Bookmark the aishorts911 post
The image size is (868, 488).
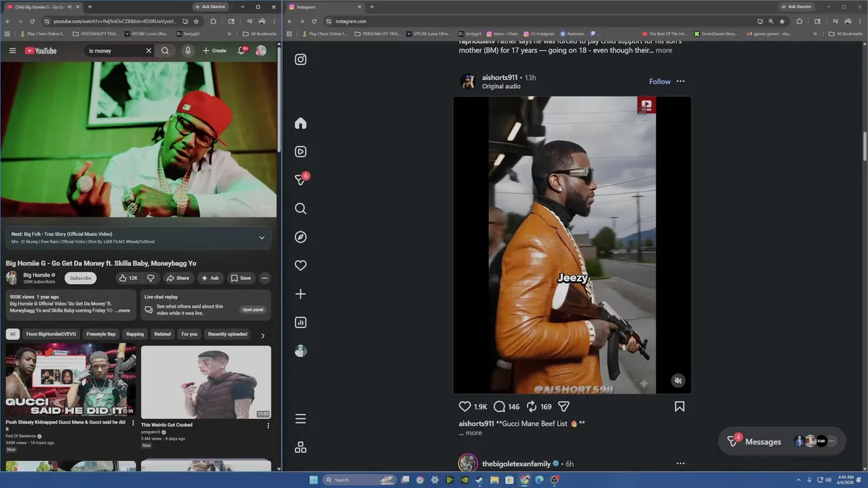[x=679, y=407]
